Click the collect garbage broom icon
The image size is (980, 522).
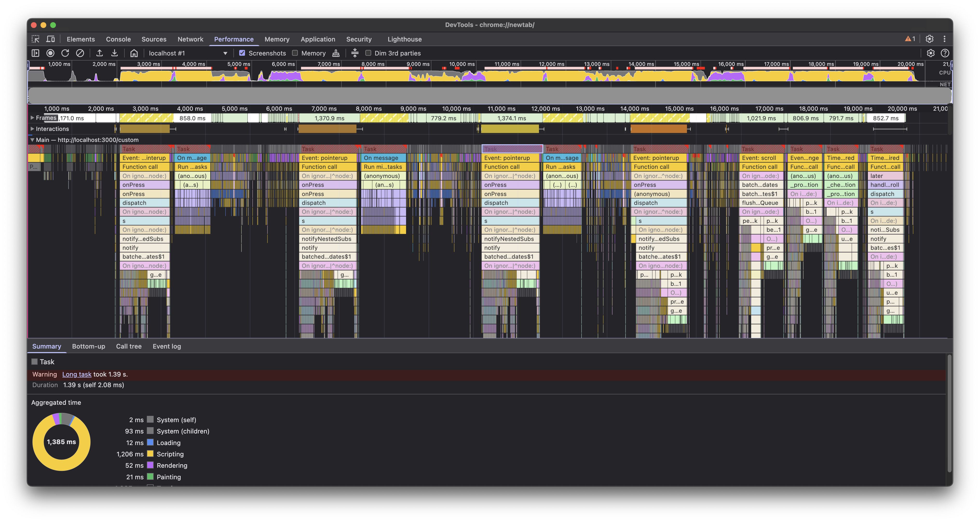pyautogui.click(x=336, y=53)
